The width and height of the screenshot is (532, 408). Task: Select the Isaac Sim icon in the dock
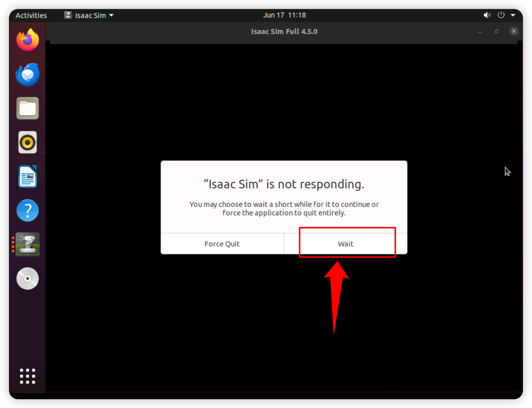coord(28,244)
